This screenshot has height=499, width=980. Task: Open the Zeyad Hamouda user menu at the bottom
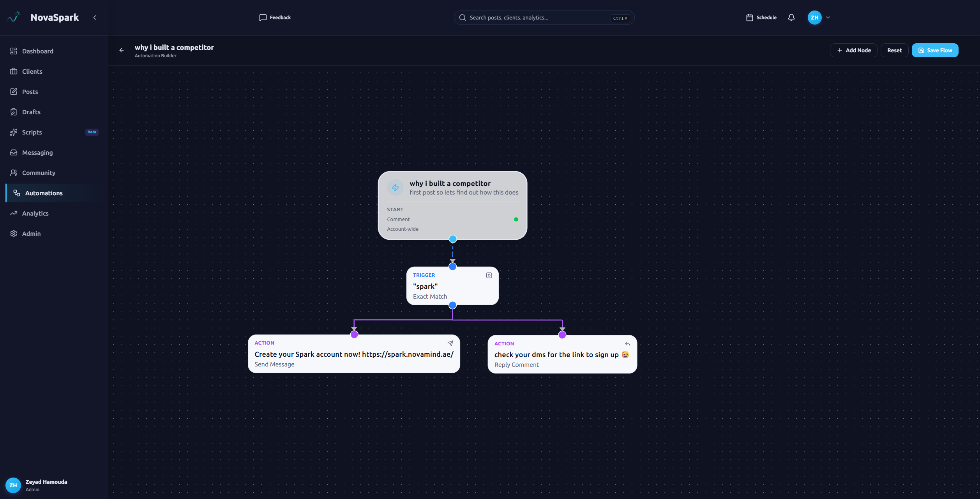click(x=46, y=485)
